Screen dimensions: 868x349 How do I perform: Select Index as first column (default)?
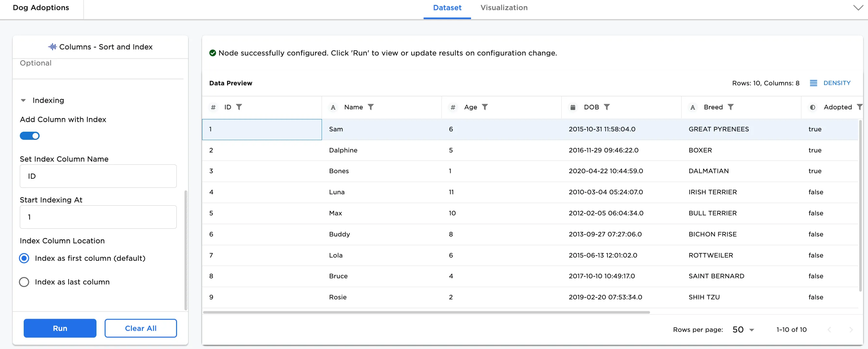(24, 259)
